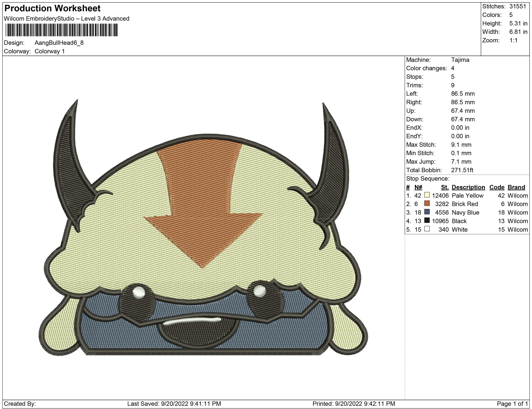532x409 pixels.
Task: Click the Brand column header
Action: 516,187
